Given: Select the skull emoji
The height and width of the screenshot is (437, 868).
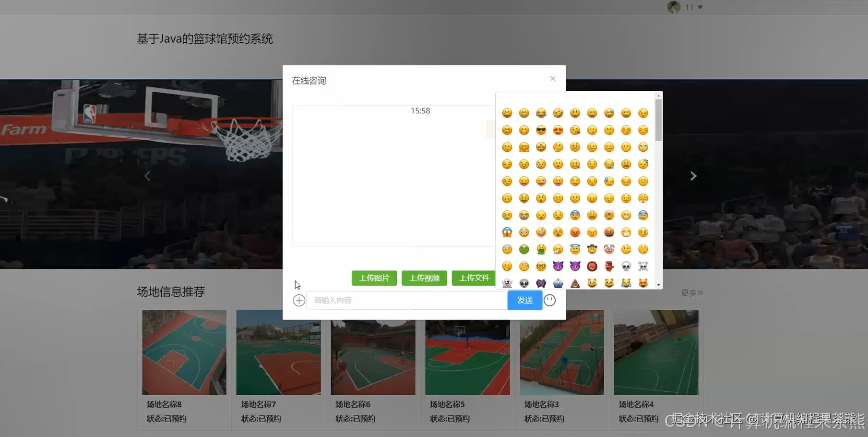Looking at the screenshot, I should tap(626, 266).
